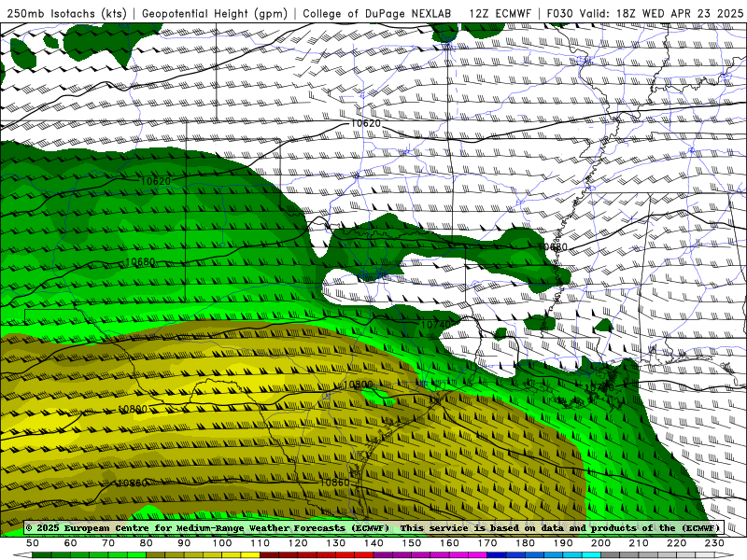
Task: Click the "140" value on the color scale
Action: 374,543
